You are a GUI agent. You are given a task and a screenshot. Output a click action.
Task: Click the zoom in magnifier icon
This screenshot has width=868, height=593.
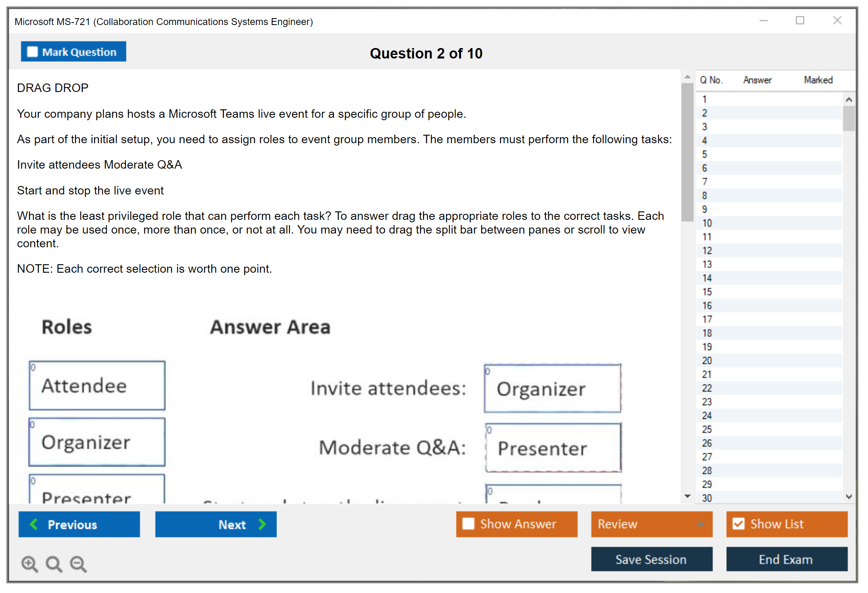pyautogui.click(x=29, y=564)
